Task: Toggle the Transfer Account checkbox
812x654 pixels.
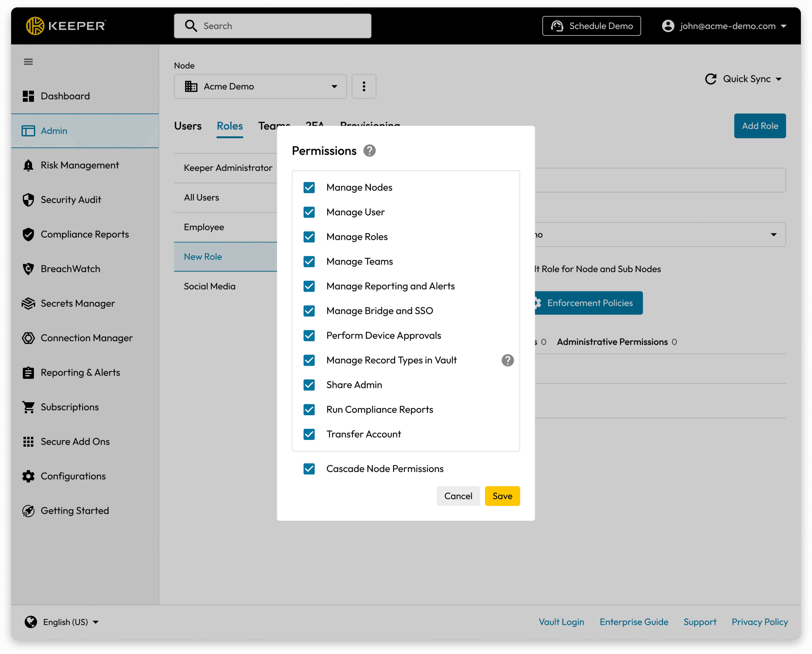Action: [x=309, y=434]
